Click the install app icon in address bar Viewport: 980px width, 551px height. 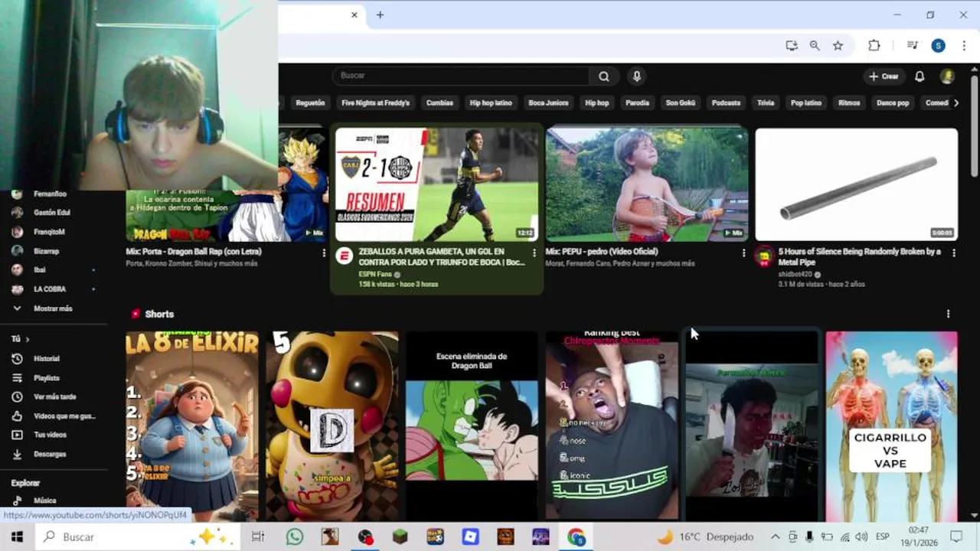coord(792,46)
